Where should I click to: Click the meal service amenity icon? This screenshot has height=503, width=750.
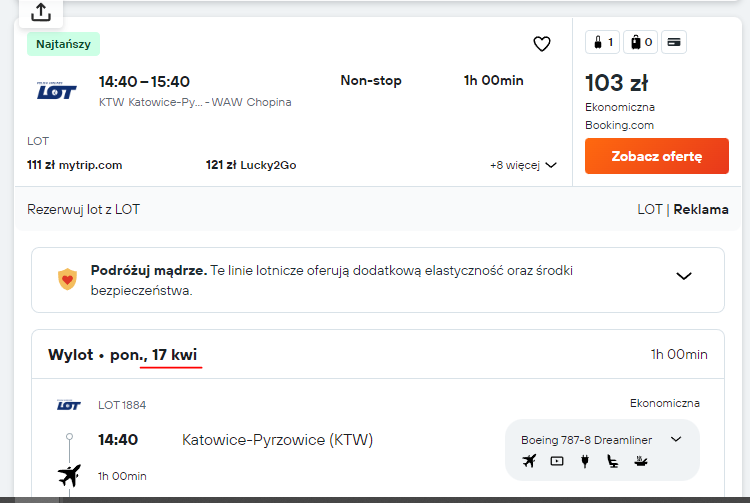point(640,461)
